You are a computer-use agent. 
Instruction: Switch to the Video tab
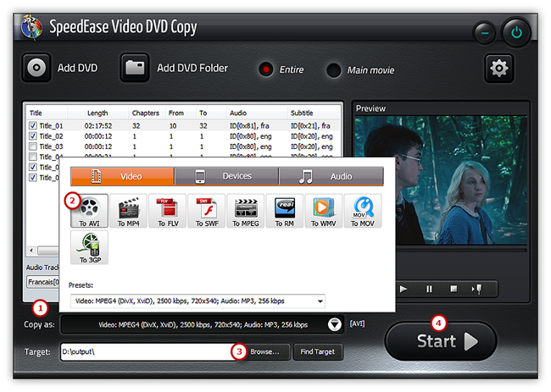click(123, 176)
